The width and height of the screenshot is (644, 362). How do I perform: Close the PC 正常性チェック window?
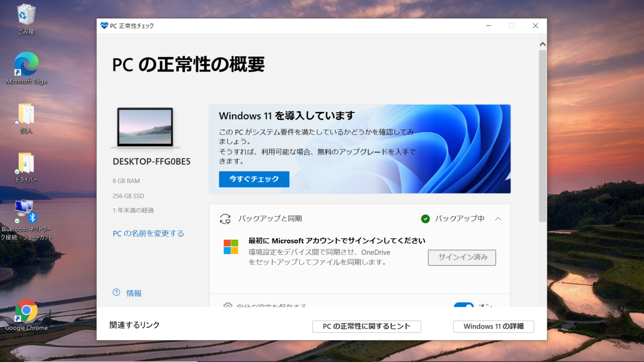click(x=535, y=26)
